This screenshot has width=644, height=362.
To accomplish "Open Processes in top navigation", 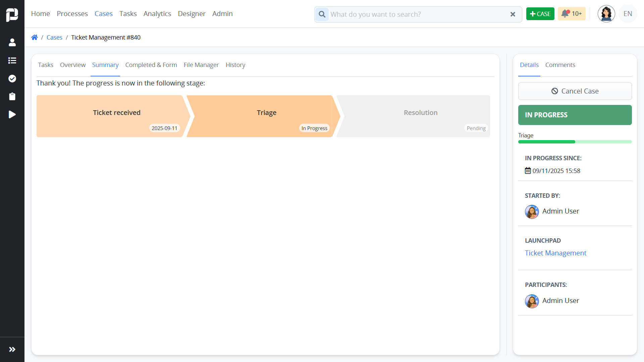I will coord(72,14).
